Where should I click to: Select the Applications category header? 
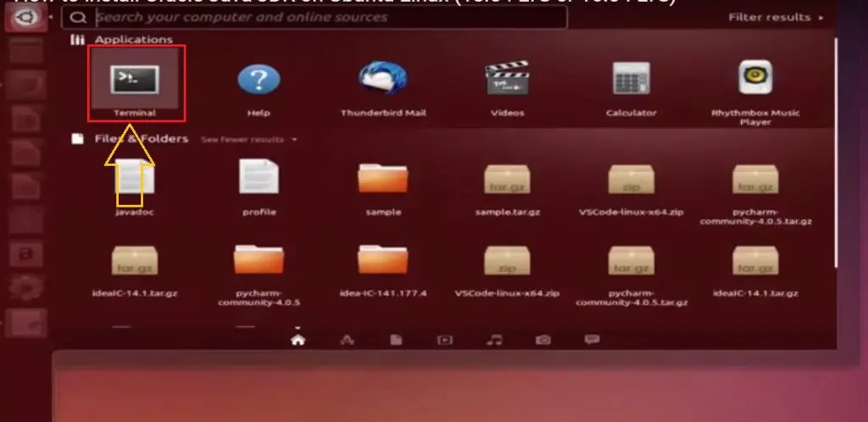point(122,39)
